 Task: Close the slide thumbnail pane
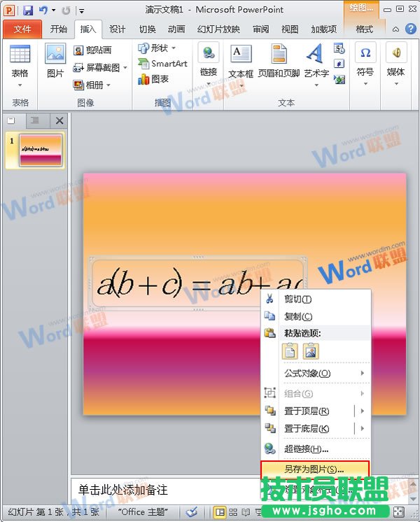point(59,120)
